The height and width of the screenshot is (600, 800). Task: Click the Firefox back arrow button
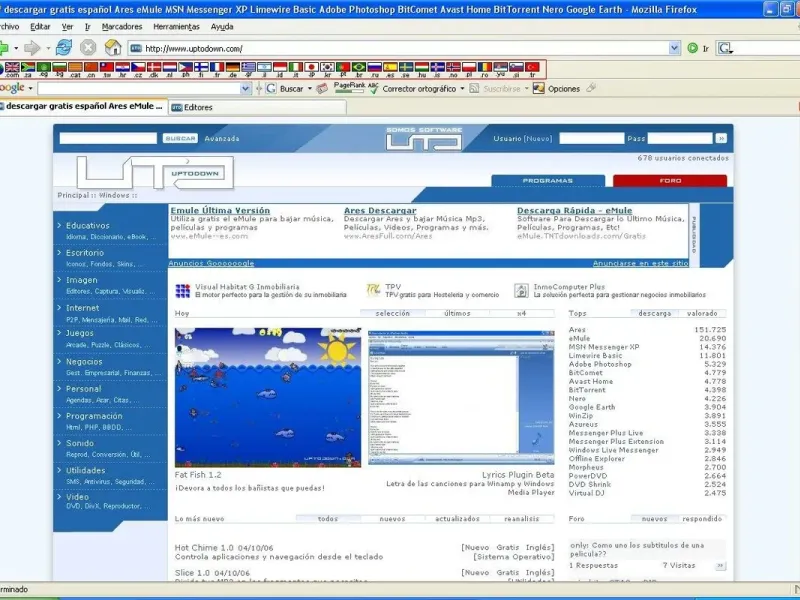point(4,48)
